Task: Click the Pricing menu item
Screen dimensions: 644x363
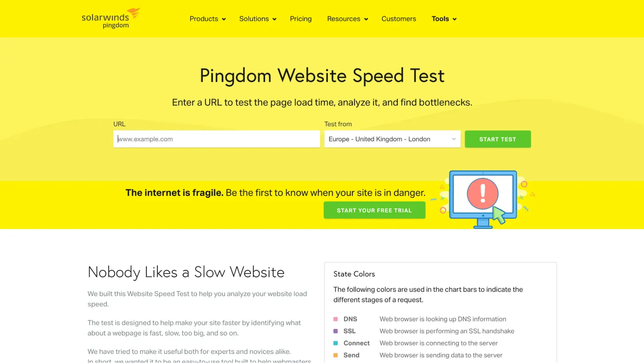Action: tap(301, 19)
